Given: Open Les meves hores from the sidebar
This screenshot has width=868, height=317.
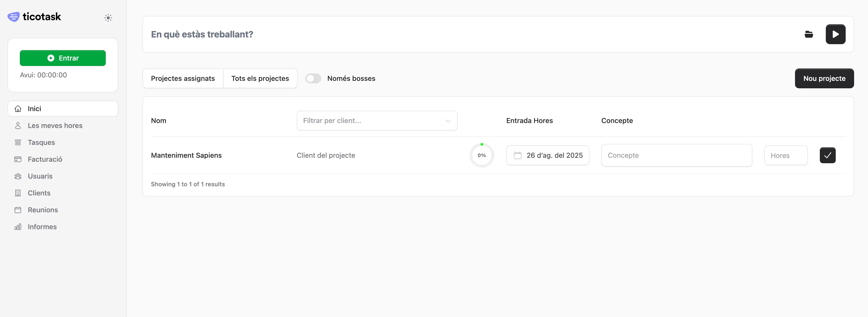Looking at the screenshot, I should point(55,126).
